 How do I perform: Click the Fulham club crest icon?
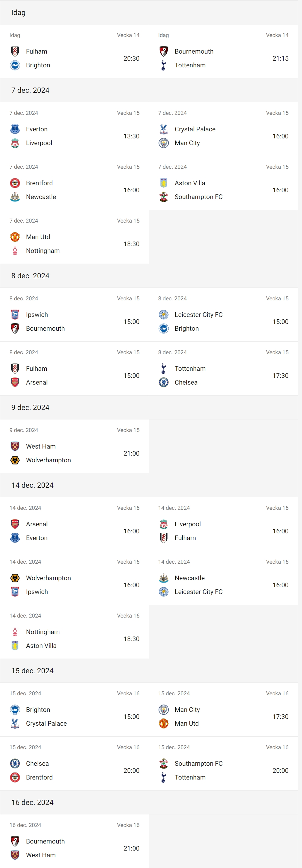[15, 51]
